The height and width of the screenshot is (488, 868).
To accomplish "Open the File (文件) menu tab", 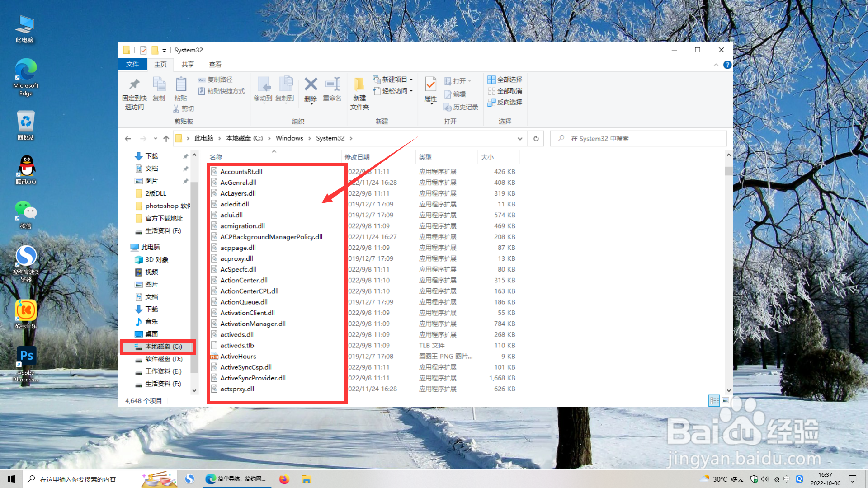I will 132,64.
